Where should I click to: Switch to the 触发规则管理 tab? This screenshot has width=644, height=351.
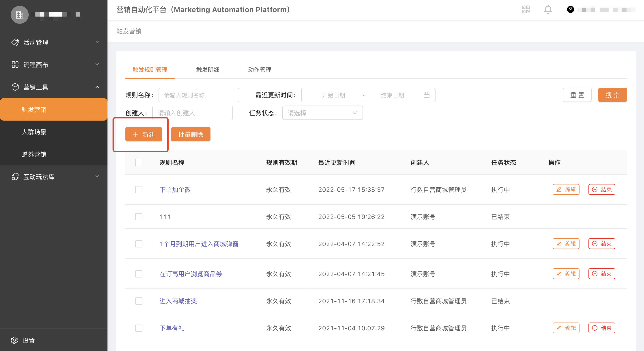point(150,69)
